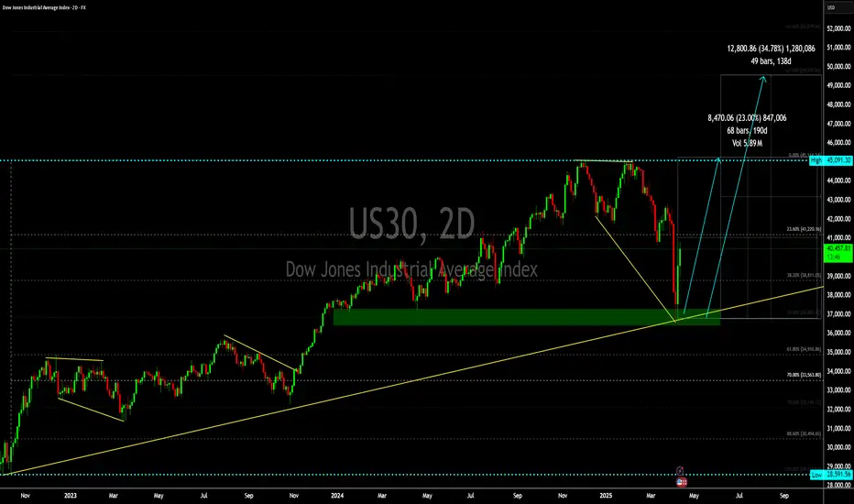Select the 61.80% Fibonacci level label
The height and width of the screenshot is (504, 854).
pos(804,349)
